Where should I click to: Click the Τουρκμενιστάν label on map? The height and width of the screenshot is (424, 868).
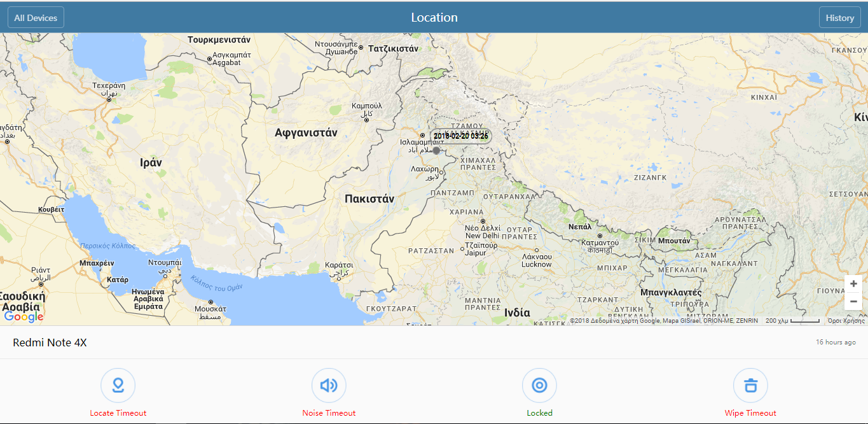click(x=219, y=39)
